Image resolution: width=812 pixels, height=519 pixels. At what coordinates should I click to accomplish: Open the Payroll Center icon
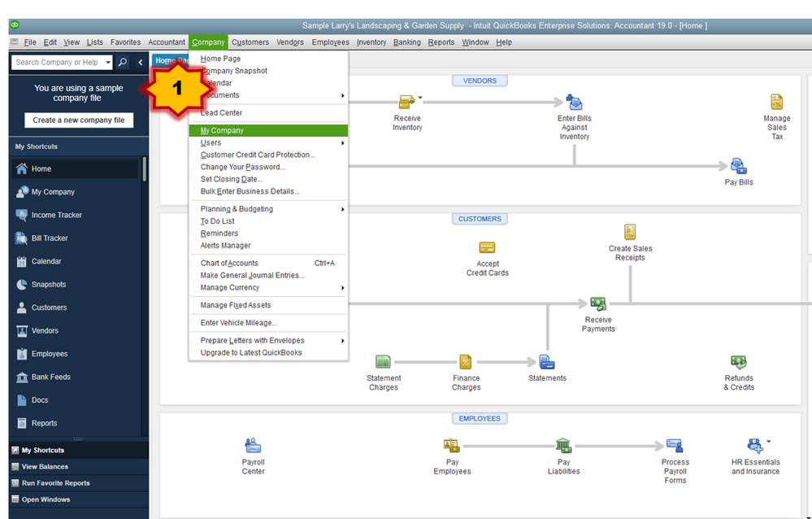253,445
